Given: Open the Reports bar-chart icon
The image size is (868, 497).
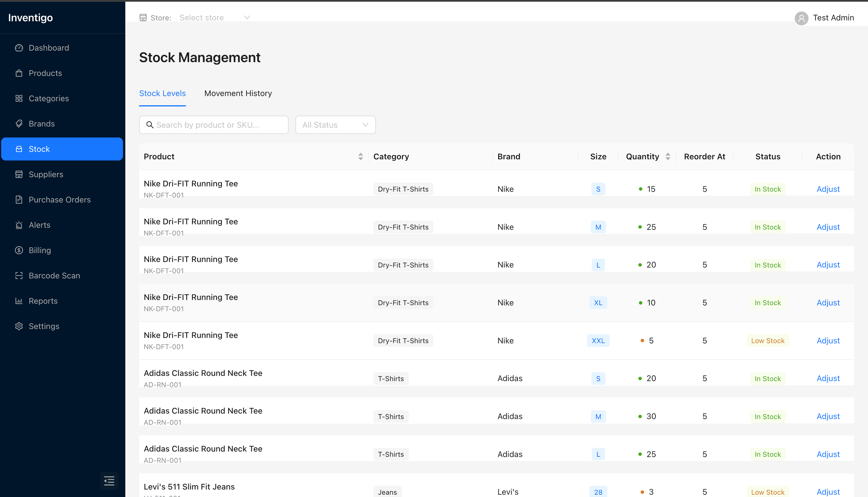Looking at the screenshot, I should (x=19, y=301).
